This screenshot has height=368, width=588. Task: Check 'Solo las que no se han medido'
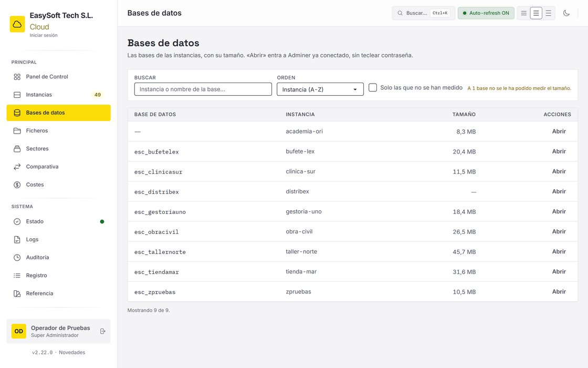point(373,87)
